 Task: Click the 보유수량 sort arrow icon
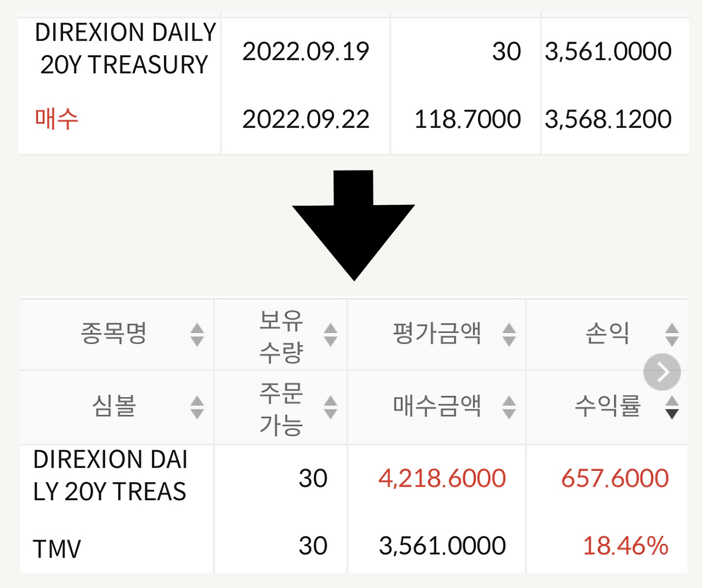pos(330,335)
